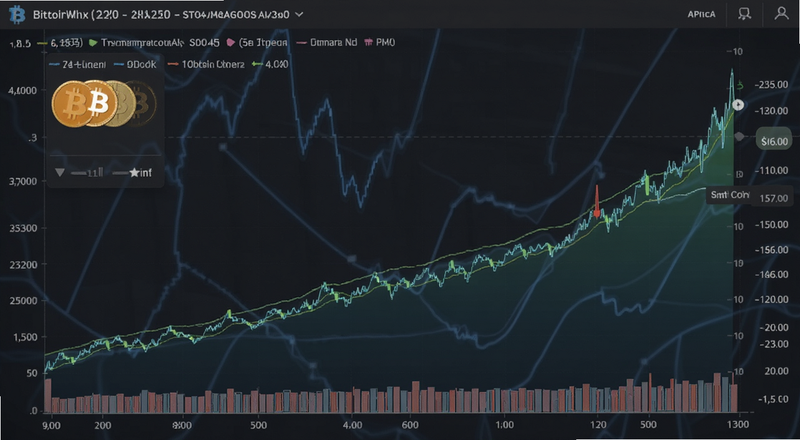Click the -156.00 right axis value
The height and width of the screenshot is (440, 800).
(771, 250)
